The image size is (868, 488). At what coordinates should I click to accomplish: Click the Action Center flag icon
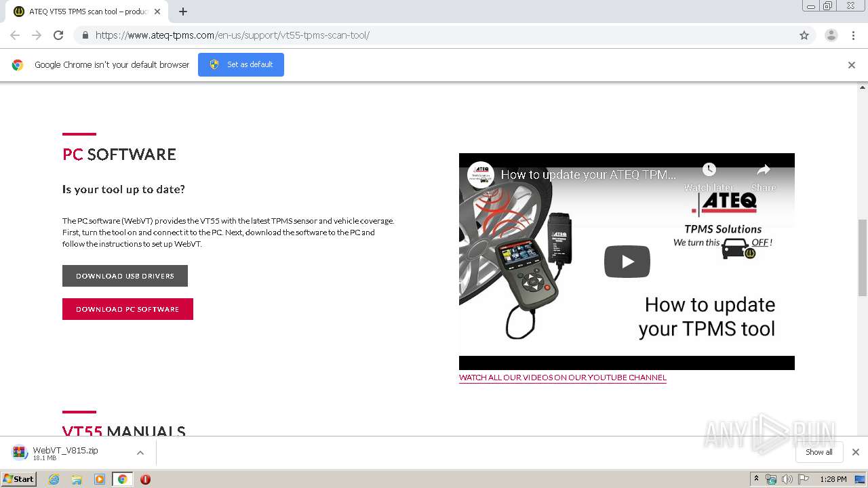pos(804,479)
